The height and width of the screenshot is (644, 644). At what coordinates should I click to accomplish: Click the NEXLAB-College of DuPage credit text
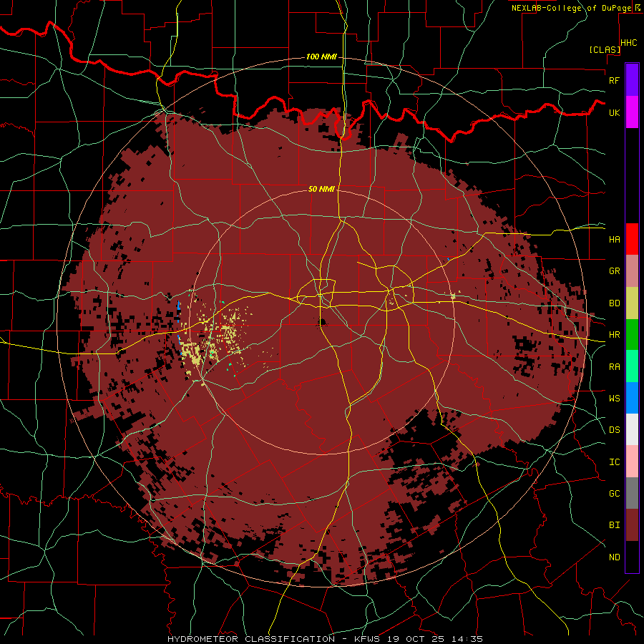click(x=571, y=8)
